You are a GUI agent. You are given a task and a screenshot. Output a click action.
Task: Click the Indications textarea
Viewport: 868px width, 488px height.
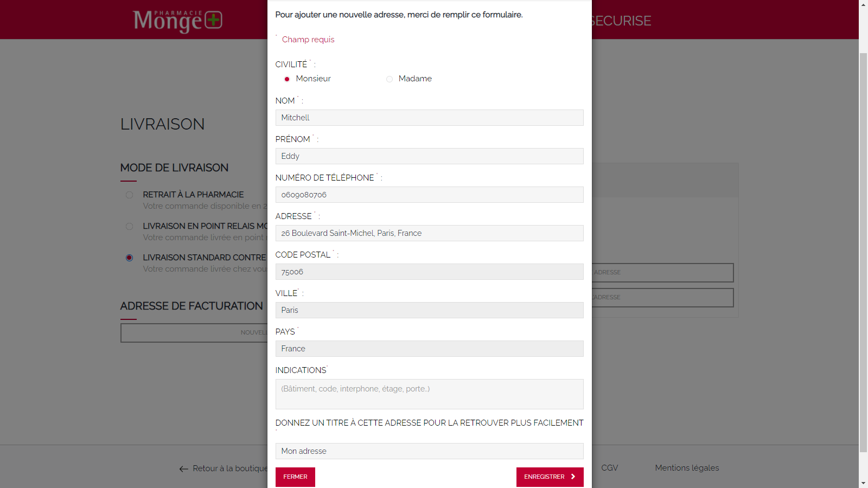429,394
